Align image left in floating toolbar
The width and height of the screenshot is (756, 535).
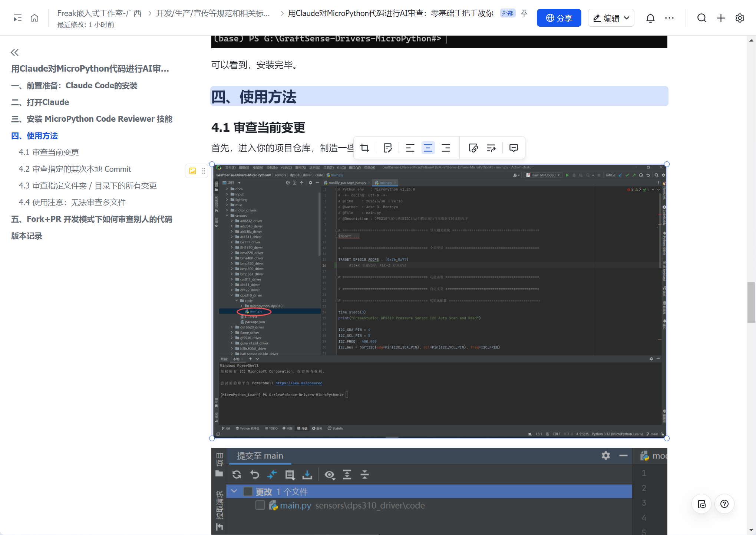tap(410, 148)
